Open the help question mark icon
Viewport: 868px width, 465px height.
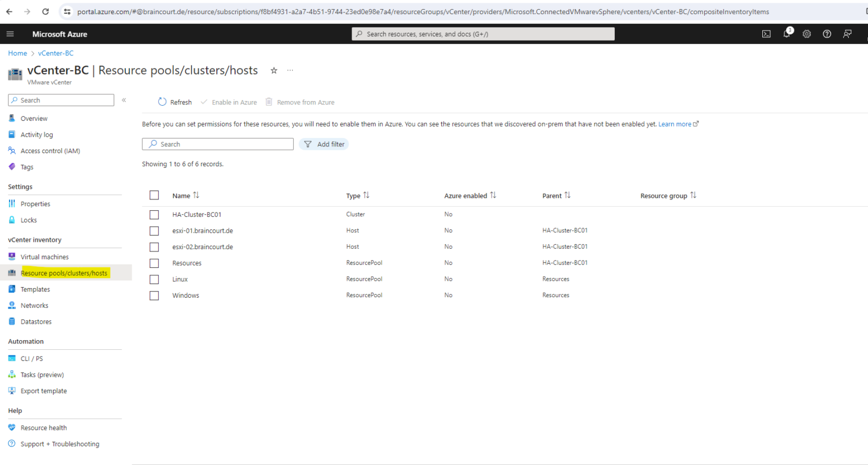coord(827,34)
